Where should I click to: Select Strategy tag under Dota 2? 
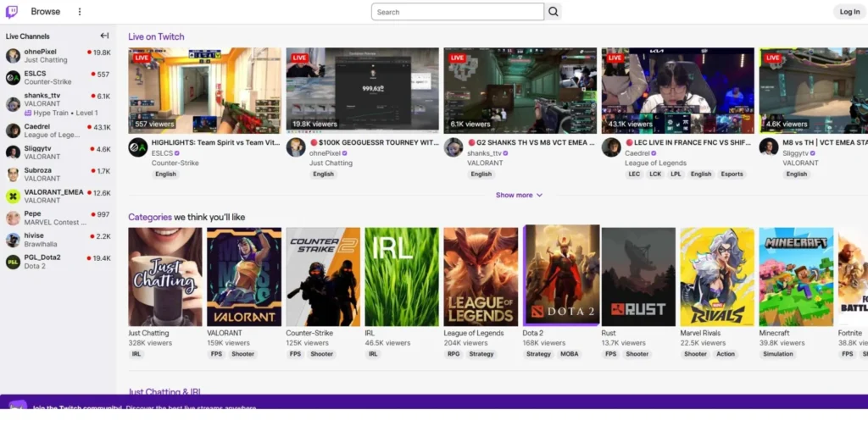tap(538, 354)
